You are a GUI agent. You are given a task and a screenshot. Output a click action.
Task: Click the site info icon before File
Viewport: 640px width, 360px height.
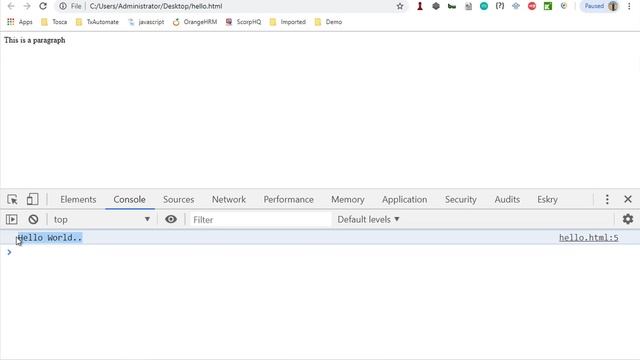[63, 6]
